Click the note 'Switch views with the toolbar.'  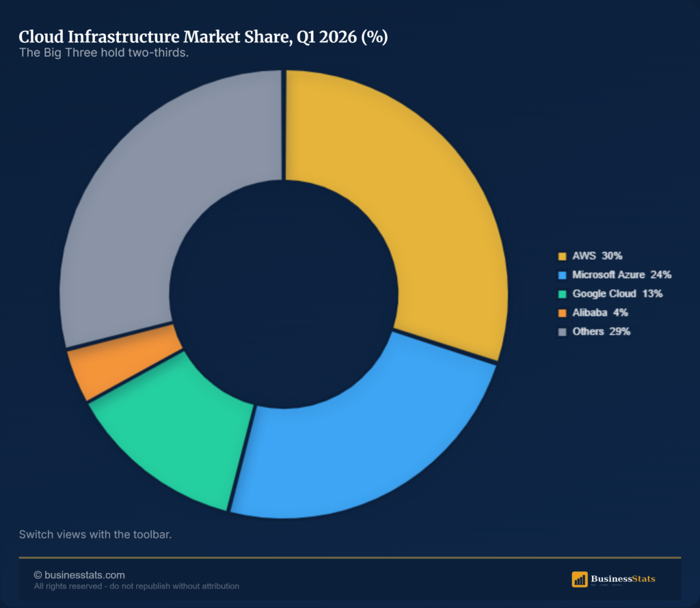pyautogui.click(x=95, y=534)
